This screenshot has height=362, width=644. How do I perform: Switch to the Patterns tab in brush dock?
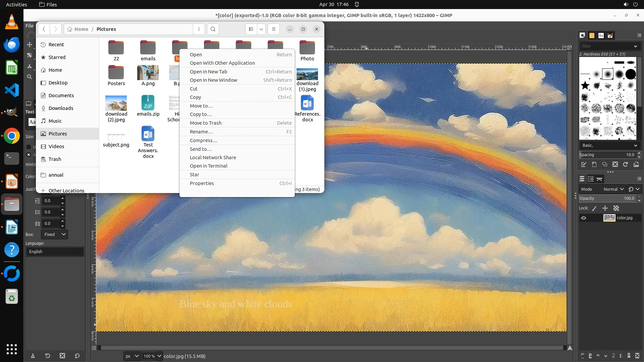pos(592,35)
